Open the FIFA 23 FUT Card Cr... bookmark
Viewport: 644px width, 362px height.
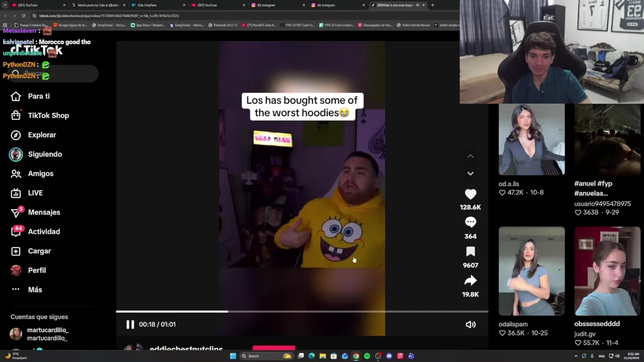298,25
